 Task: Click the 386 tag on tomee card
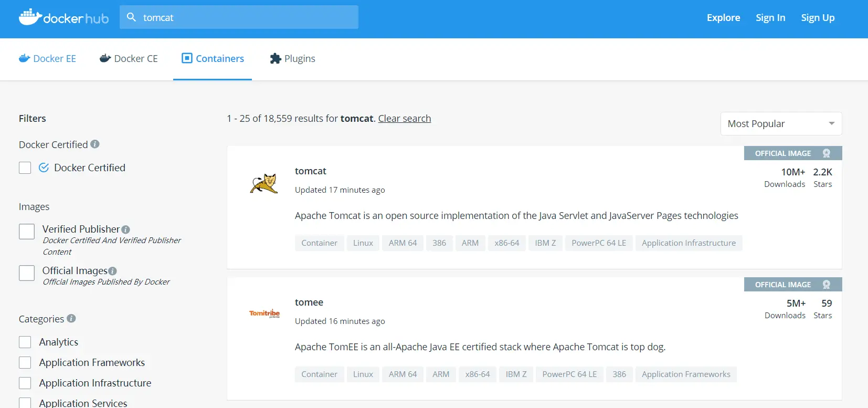tap(619, 374)
